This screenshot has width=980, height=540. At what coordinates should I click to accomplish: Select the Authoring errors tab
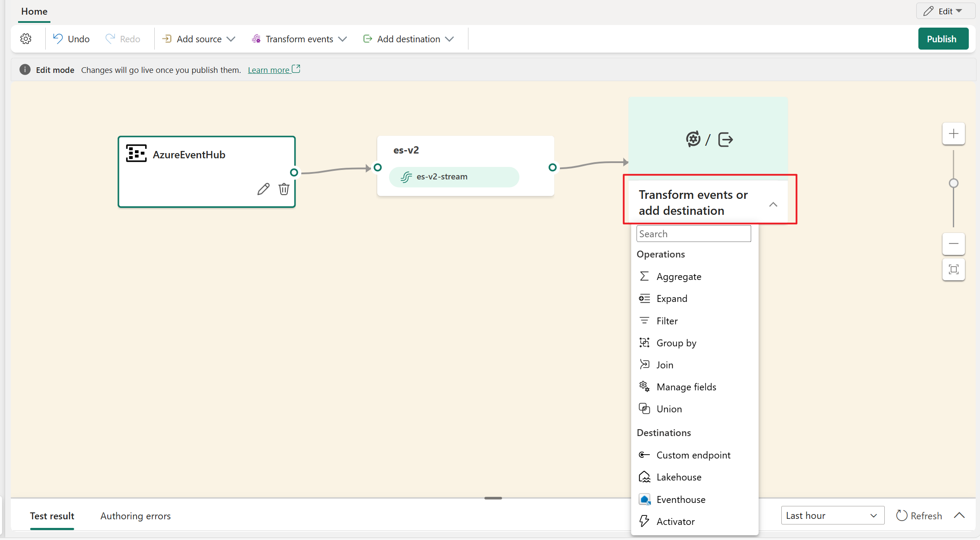[136, 515]
